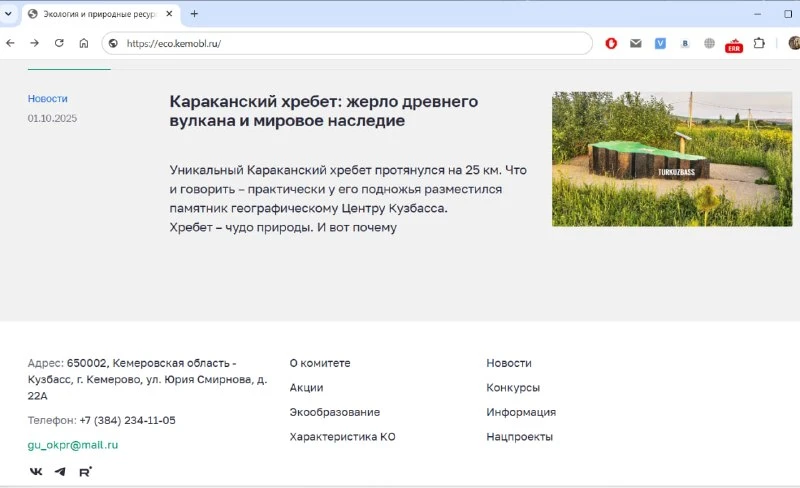Image resolution: width=800 pixels, height=488 pixels.
Task: Close the Экология и природные ресурсы tab
Action: click(169, 14)
